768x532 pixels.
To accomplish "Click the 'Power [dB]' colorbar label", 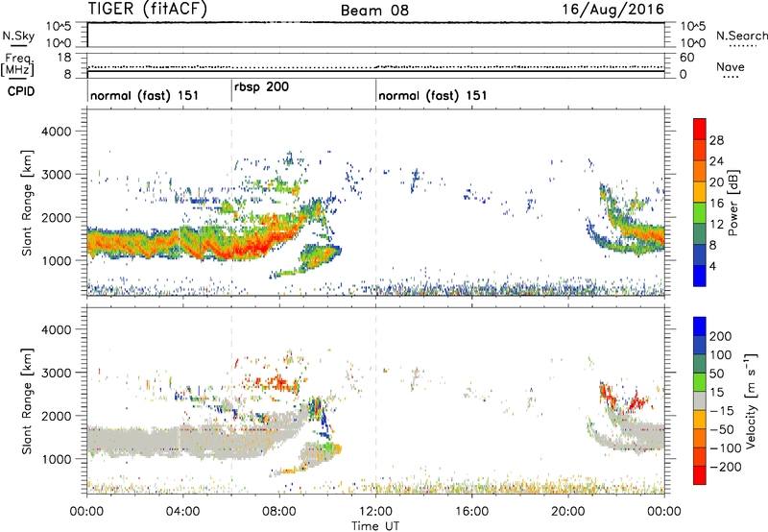I will pyautogui.click(x=732, y=203).
